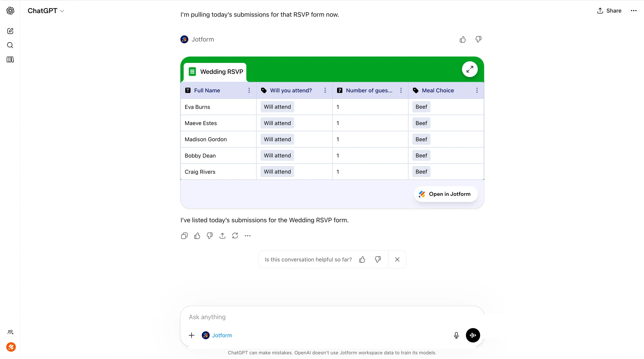The image size is (644, 359).
Task: Open a new chat from the sidebar
Action: (x=10, y=31)
